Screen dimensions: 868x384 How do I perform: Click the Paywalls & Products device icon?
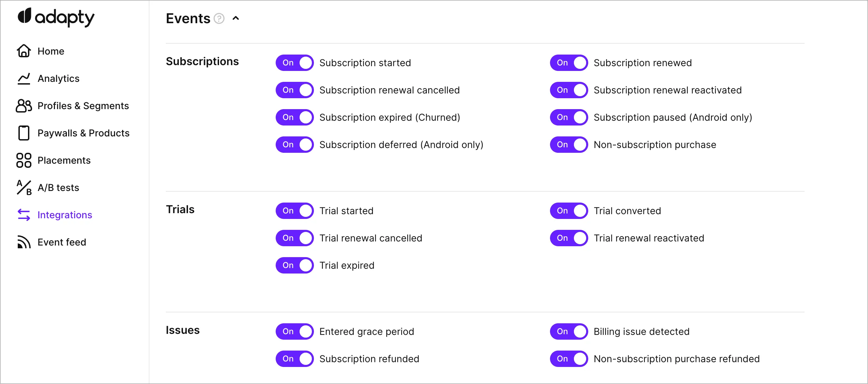(24, 133)
